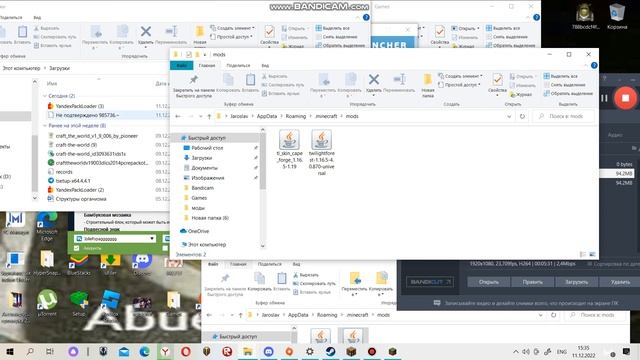Click Edit button in Bandicam panel
Screen dimensions: 640x360
[x=533, y=282]
